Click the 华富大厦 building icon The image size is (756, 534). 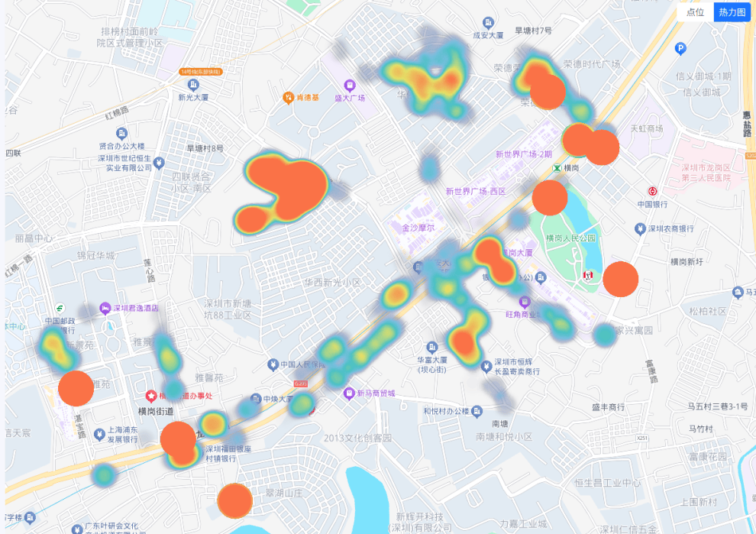coord(432,347)
